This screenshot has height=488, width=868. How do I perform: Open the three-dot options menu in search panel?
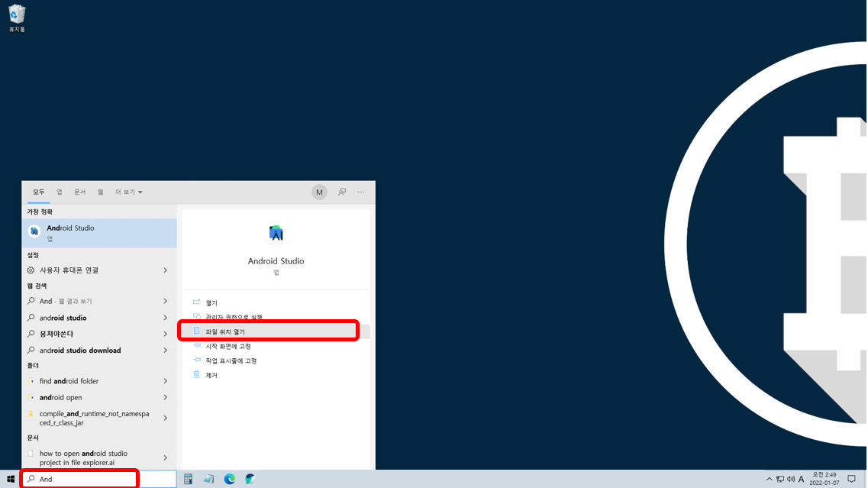coord(361,192)
